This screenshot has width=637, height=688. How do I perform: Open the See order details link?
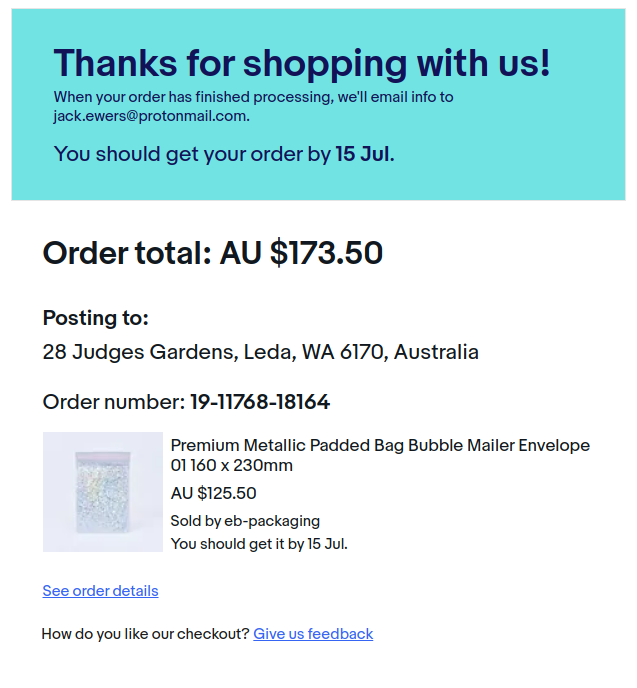point(100,591)
